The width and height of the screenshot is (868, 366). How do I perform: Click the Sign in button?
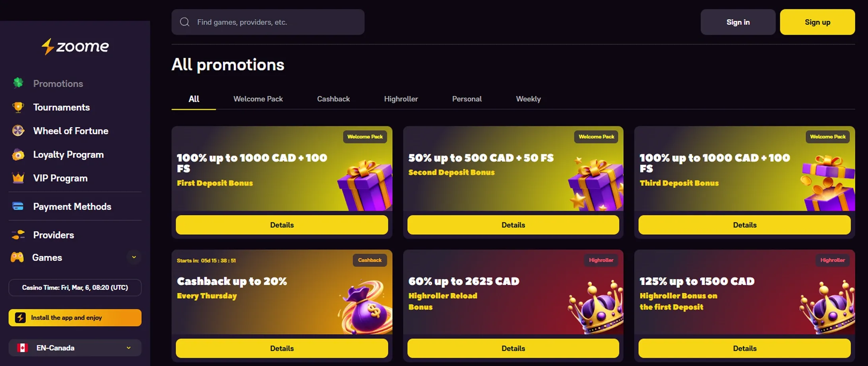pyautogui.click(x=738, y=22)
